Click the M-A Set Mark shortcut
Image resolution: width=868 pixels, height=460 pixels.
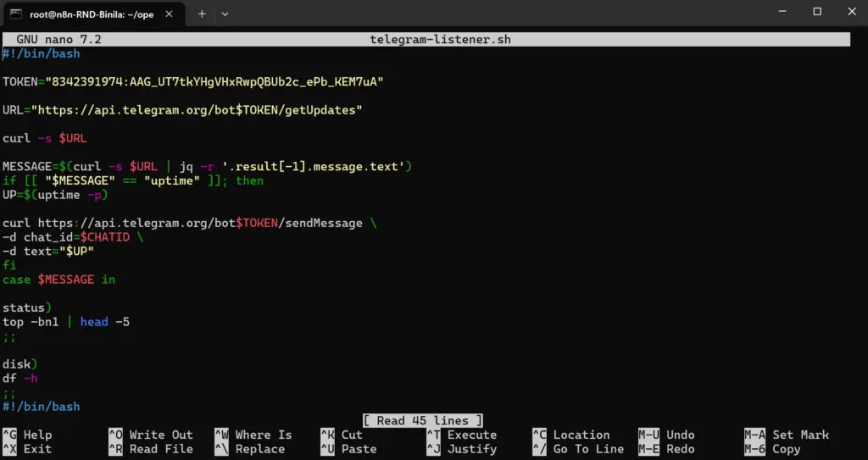(787, 435)
